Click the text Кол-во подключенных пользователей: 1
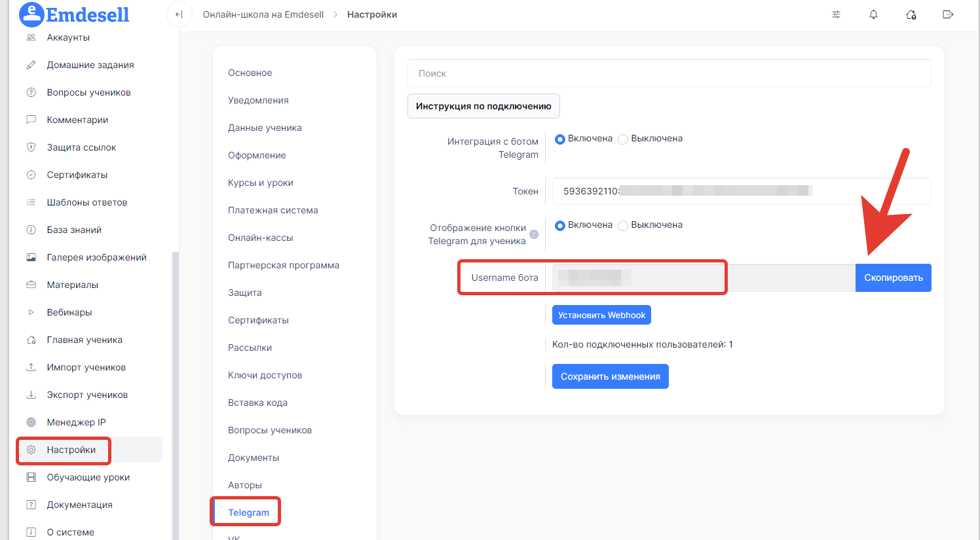This screenshot has height=540, width=980. click(x=643, y=344)
